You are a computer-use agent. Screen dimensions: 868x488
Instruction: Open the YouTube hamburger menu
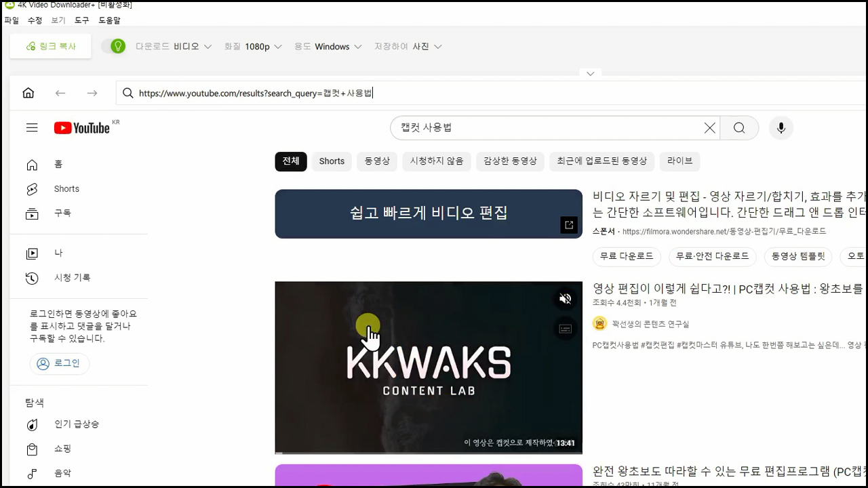[32, 127]
